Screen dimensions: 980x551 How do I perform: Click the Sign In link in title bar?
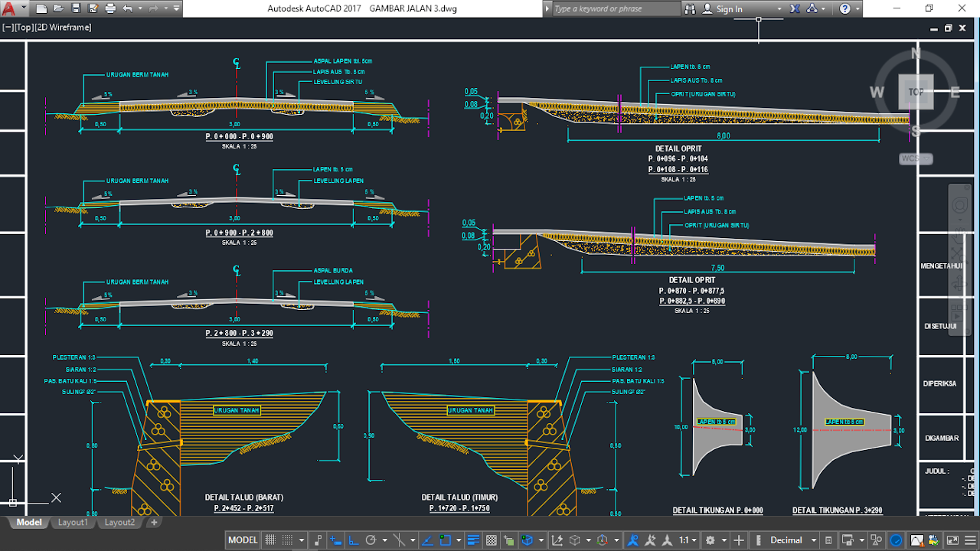click(x=729, y=8)
